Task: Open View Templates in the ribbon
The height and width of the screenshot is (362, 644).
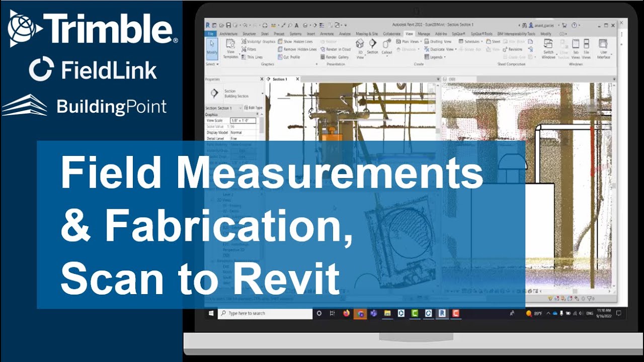Action: point(230,49)
